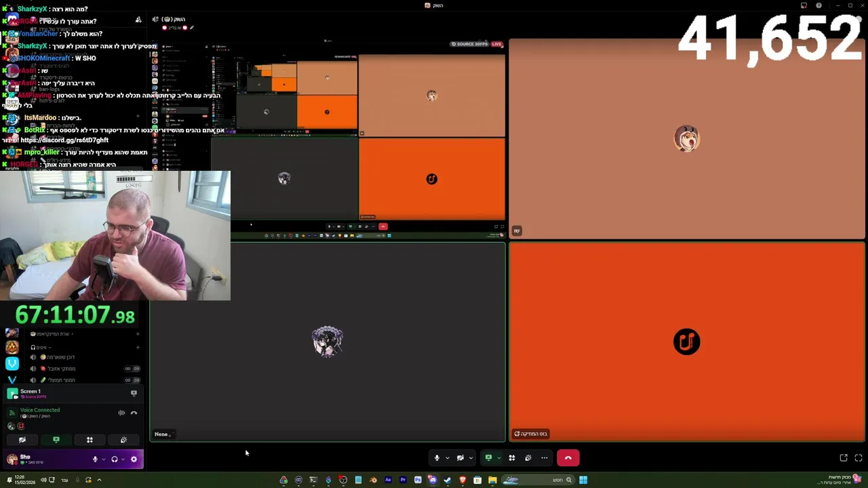Open Blender from taskbar
The width and height of the screenshot is (868, 488).
pos(373,480)
